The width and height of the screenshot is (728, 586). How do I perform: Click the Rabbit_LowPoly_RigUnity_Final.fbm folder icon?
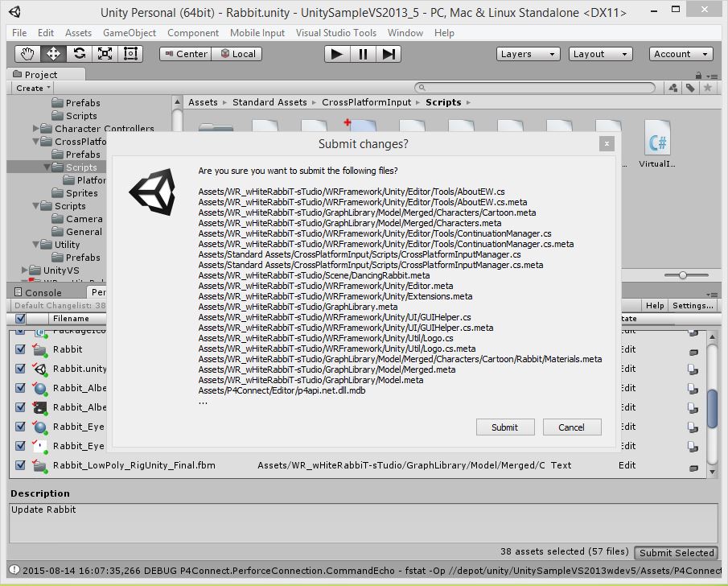coord(40,465)
